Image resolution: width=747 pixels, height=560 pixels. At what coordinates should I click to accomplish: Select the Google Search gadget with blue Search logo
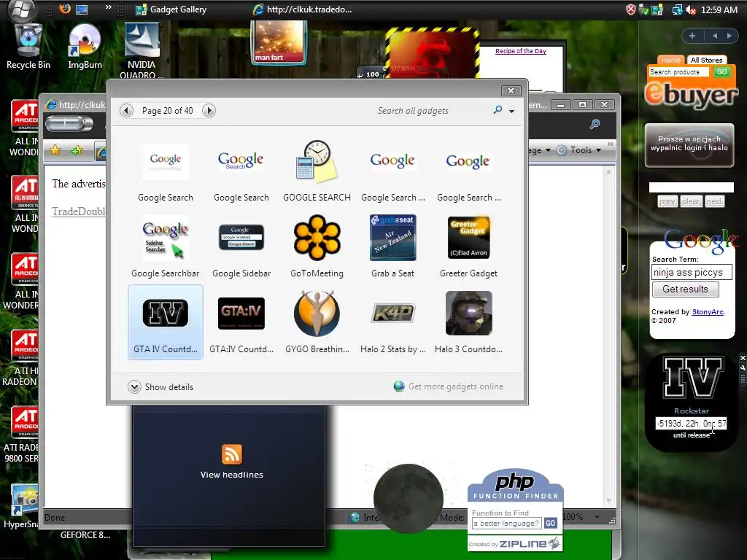[241, 171]
